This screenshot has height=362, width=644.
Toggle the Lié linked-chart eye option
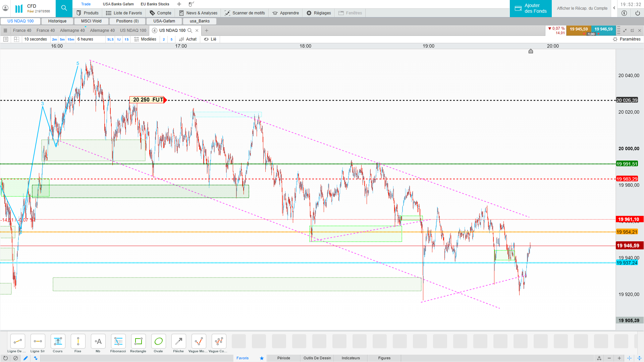[210, 39]
